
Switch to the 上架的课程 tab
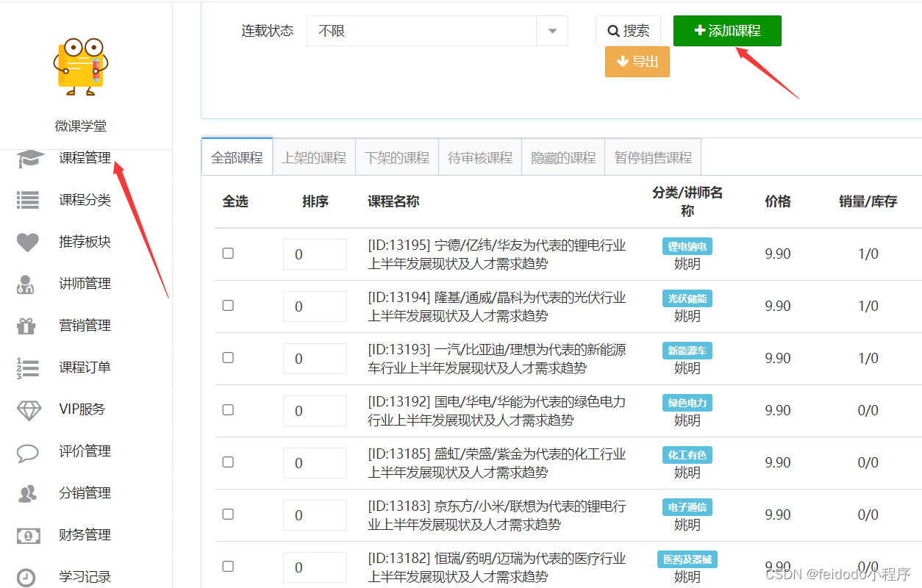pos(314,157)
